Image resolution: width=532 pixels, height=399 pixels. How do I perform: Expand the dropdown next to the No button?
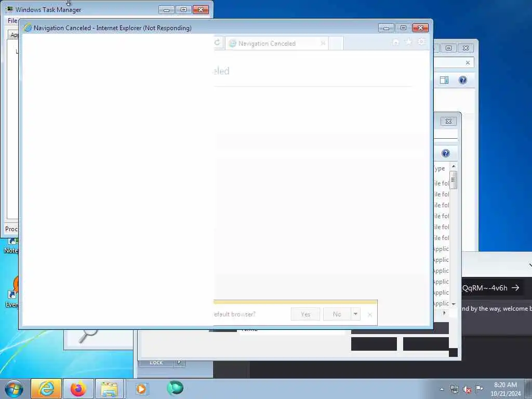(355, 314)
